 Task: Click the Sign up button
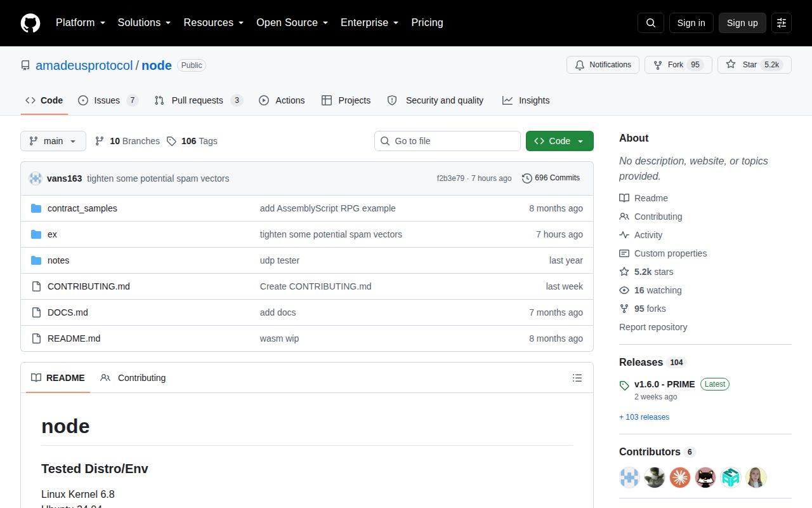[742, 23]
